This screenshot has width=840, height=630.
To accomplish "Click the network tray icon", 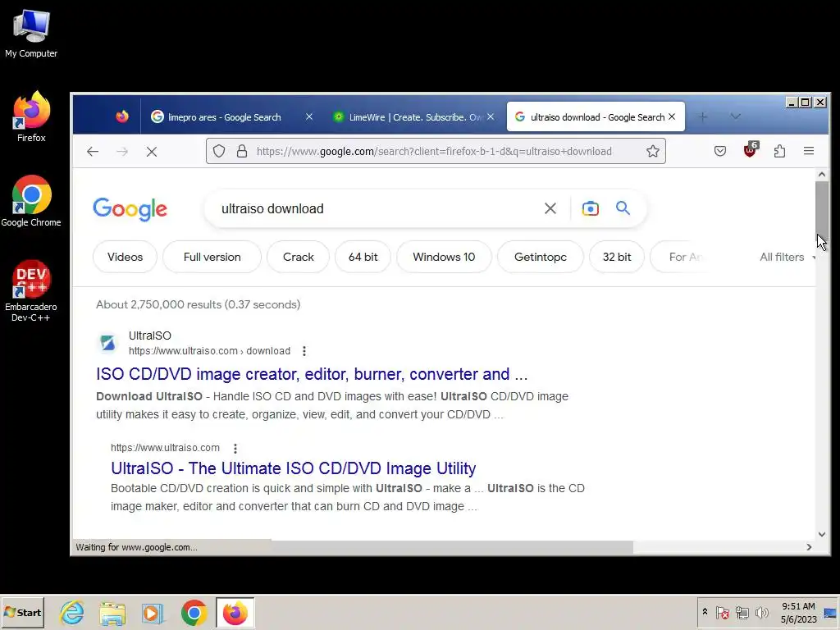I will (742, 612).
